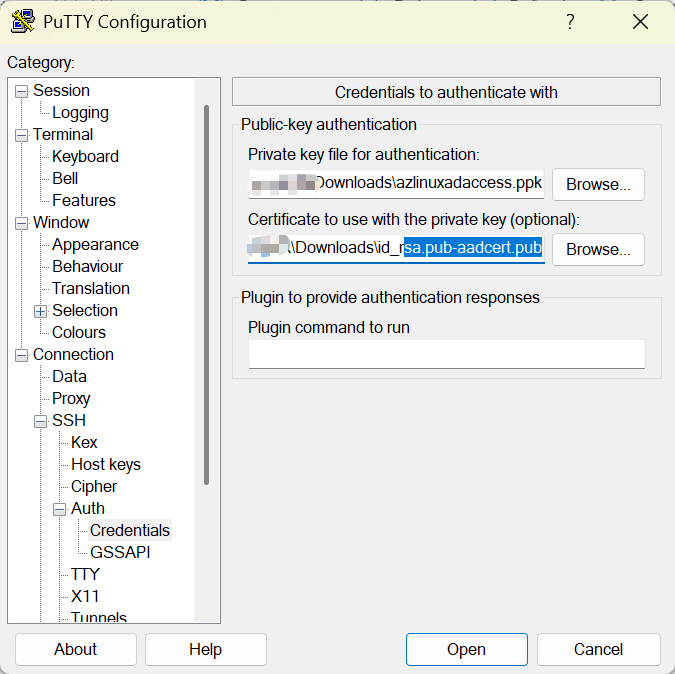Open Data settings category
The image size is (675, 674).
click(69, 376)
